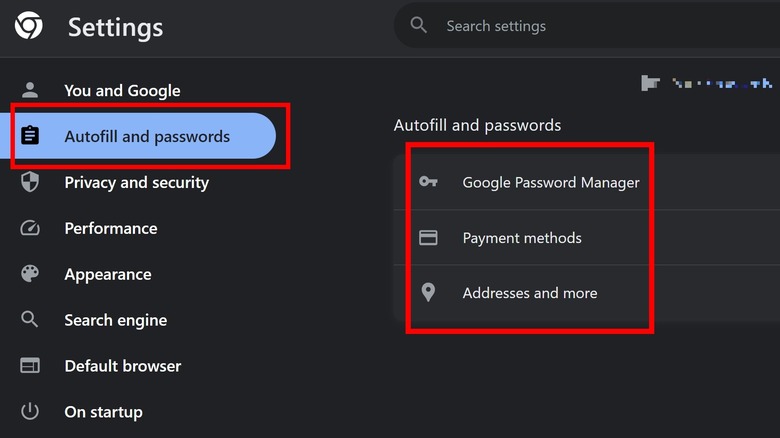Click the power icon for On startup
This screenshot has height=438, width=780.
coord(30,412)
